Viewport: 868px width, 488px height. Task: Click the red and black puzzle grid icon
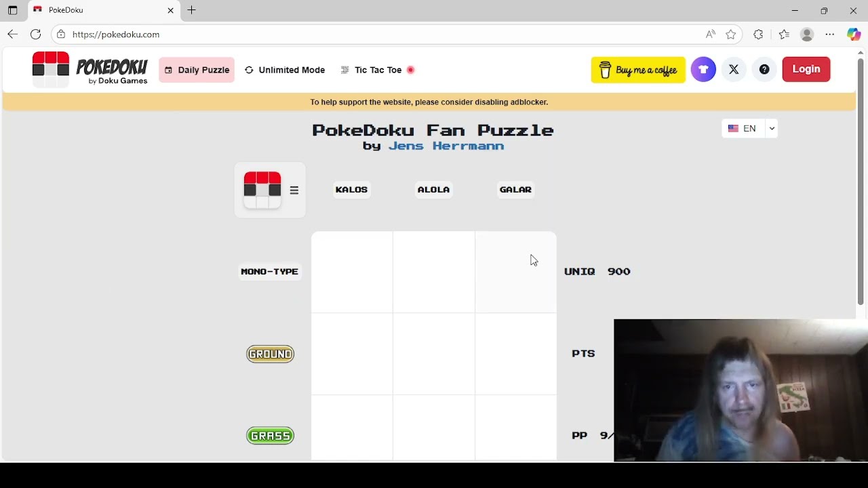point(262,190)
